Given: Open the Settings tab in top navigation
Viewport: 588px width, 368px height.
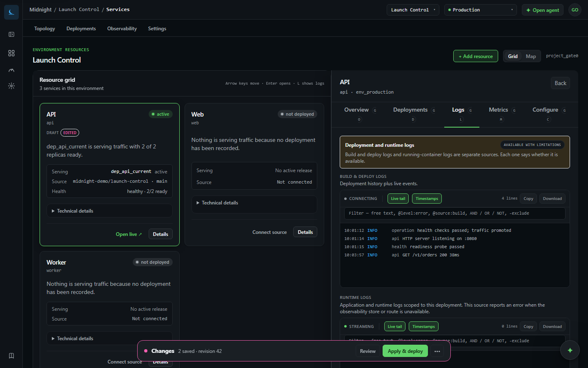Looking at the screenshot, I should coord(157,29).
